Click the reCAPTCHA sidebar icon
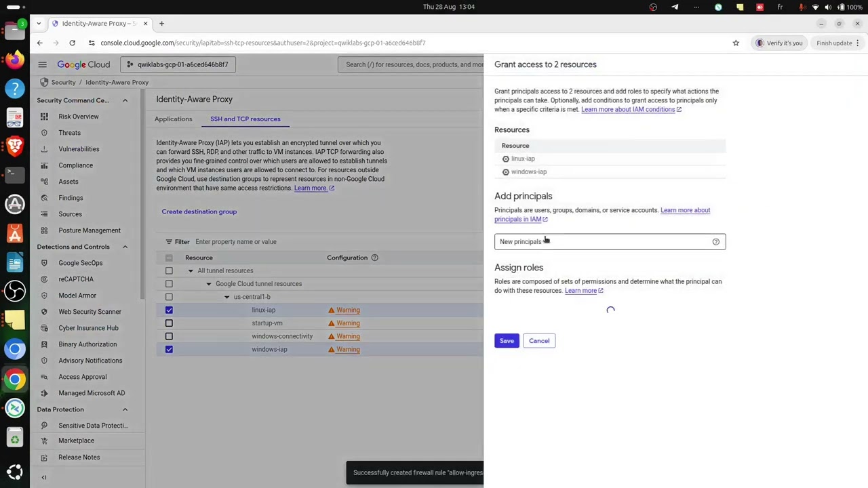This screenshot has width=868, height=488. click(x=44, y=279)
